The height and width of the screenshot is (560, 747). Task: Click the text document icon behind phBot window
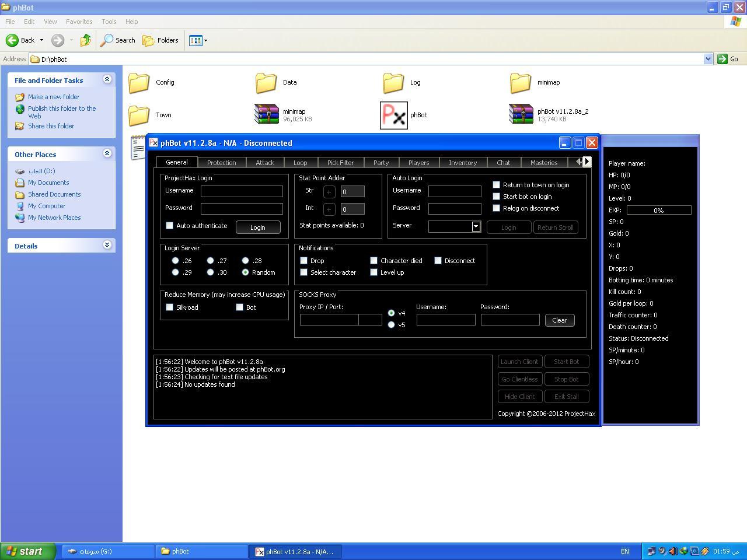coord(138,147)
